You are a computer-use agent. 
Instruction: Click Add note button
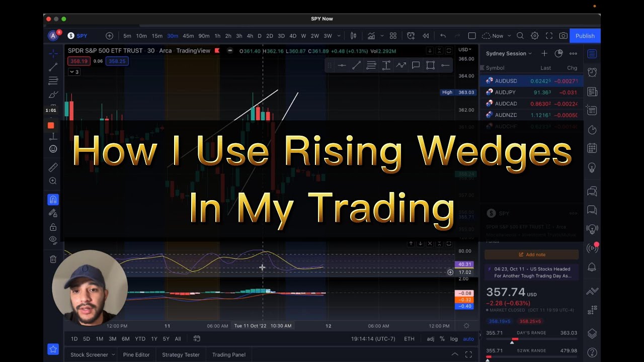point(531,255)
